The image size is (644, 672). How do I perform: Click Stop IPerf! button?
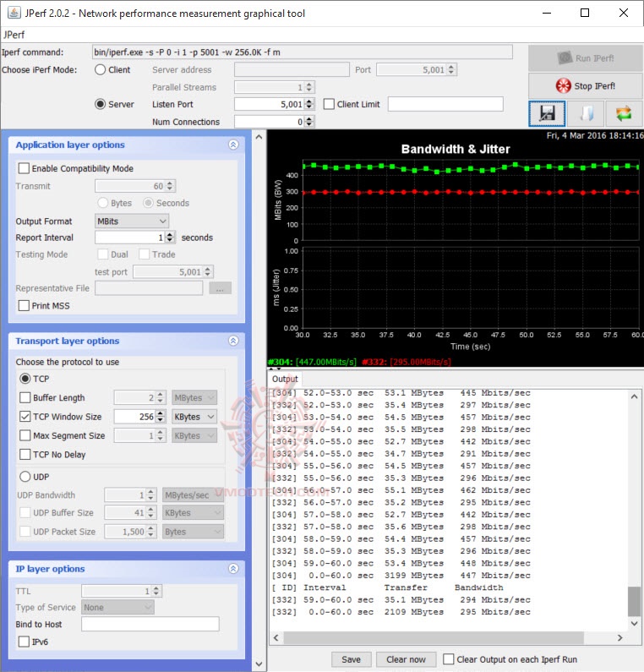(586, 85)
